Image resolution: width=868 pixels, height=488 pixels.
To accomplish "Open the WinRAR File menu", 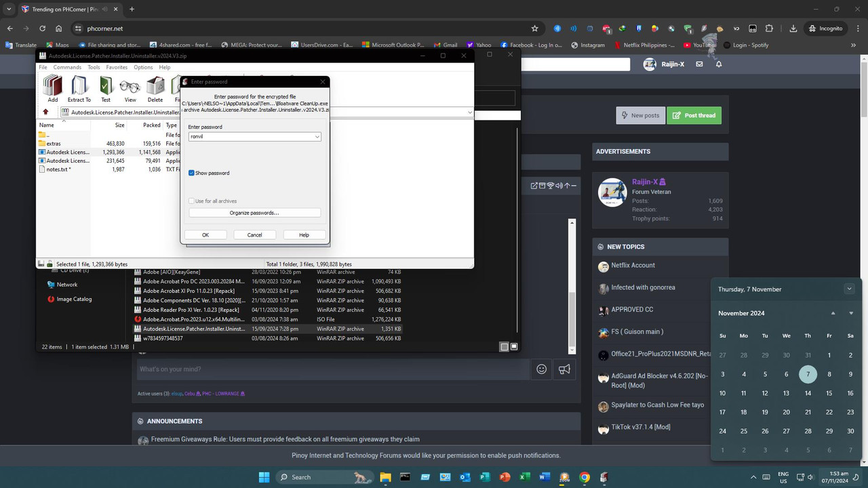I will (x=43, y=67).
